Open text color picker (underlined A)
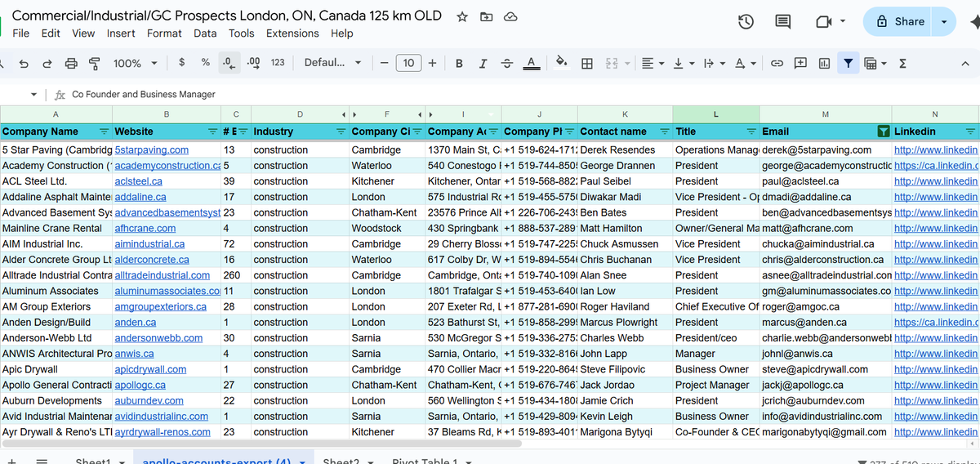980x464 pixels. [x=531, y=63]
